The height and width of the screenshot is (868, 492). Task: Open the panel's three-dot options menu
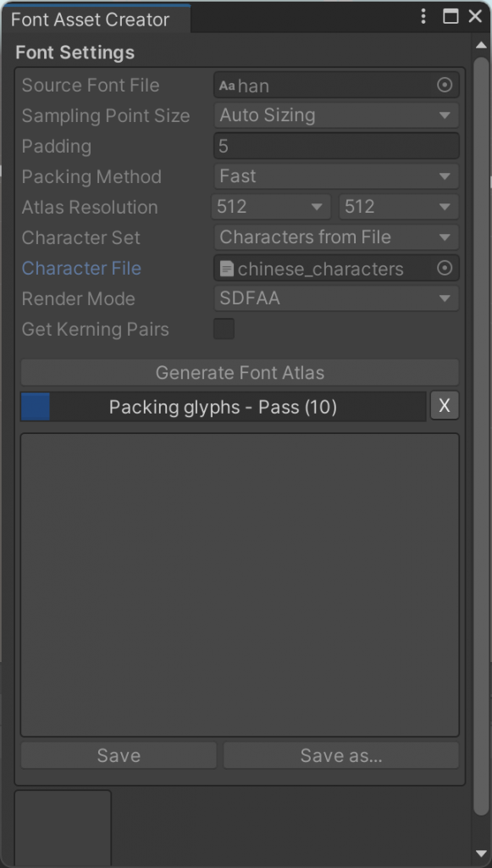(423, 16)
